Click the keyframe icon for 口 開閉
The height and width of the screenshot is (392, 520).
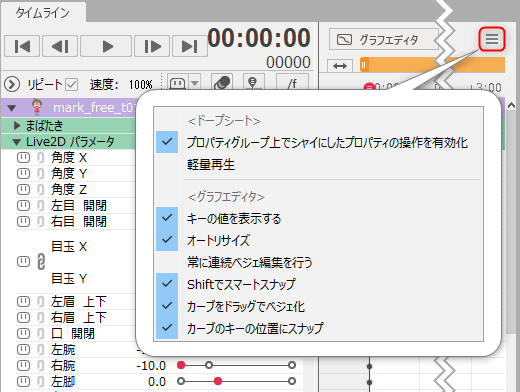click(x=23, y=333)
